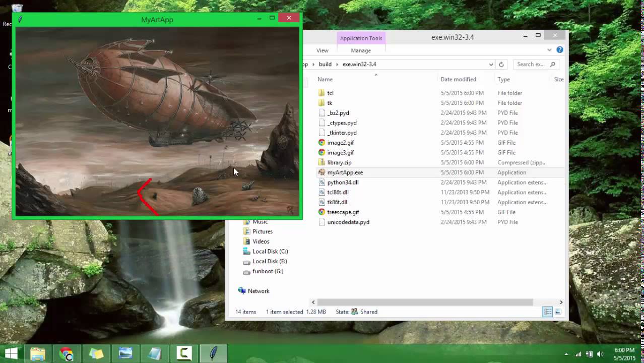Click the MyArtApp feather taskbar icon

click(x=213, y=353)
